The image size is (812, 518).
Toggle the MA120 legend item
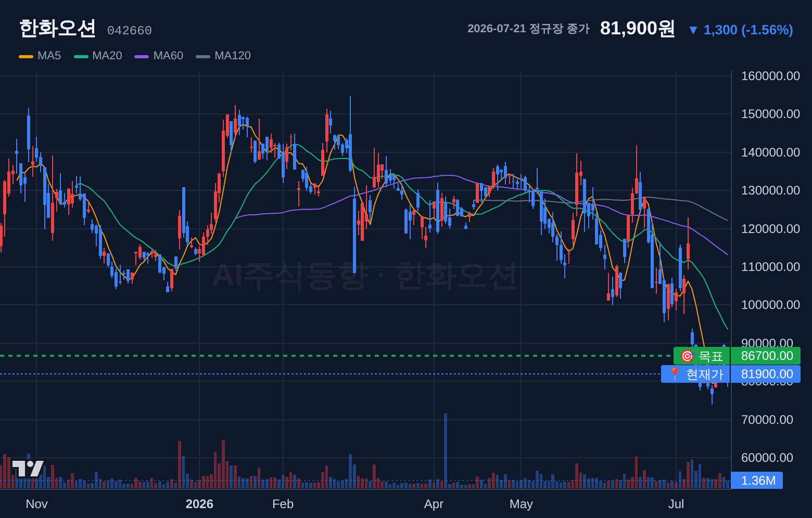click(x=223, y=56)
